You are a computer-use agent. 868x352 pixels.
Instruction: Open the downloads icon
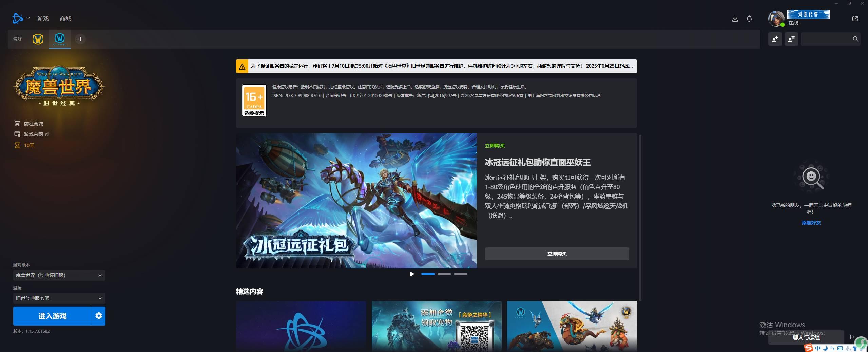pos(735,19)
